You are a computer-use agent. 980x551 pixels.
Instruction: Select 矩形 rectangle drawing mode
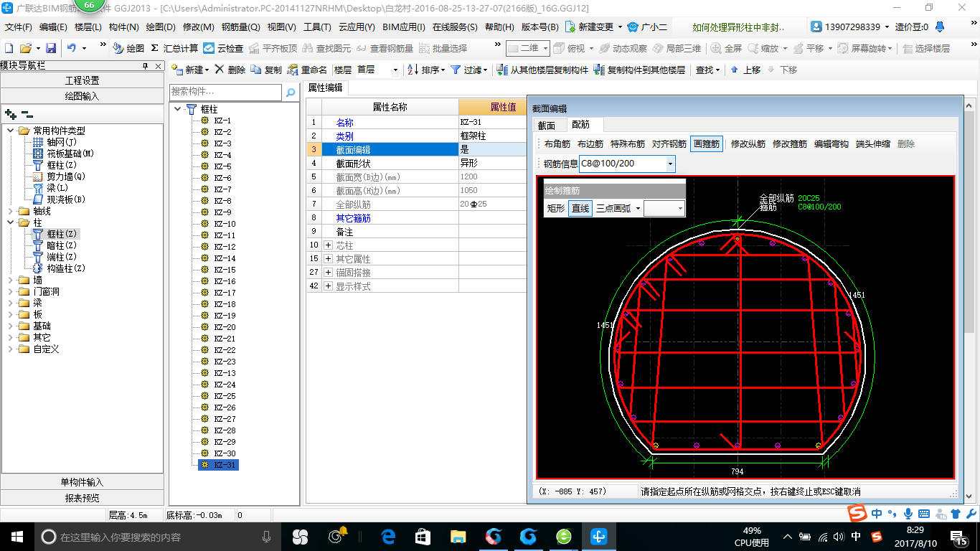[556, 208]
